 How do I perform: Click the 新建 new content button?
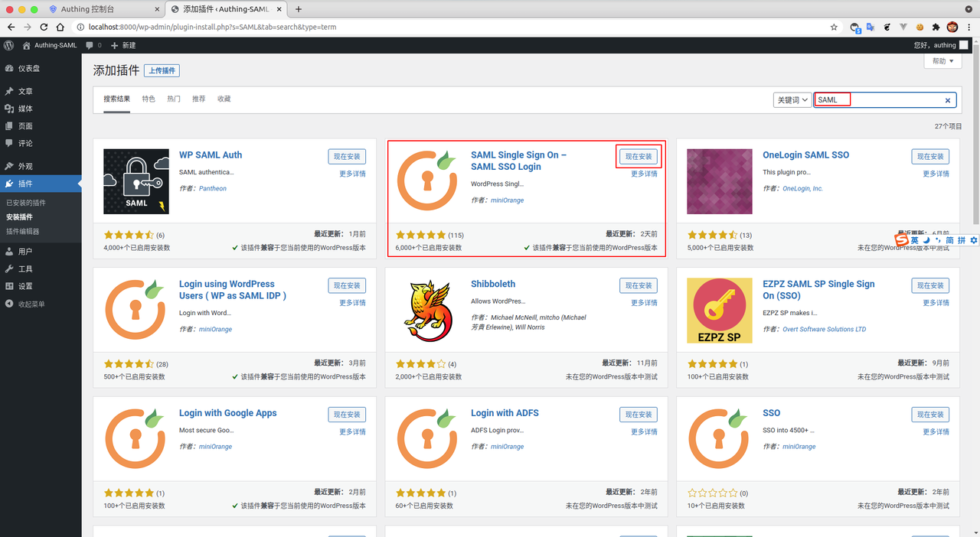coord(123,45)
